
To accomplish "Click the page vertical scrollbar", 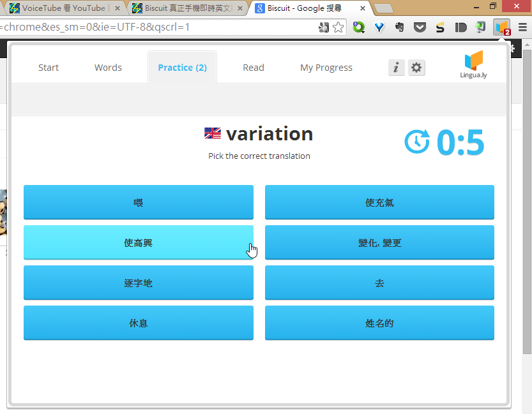I will [527, 202].
